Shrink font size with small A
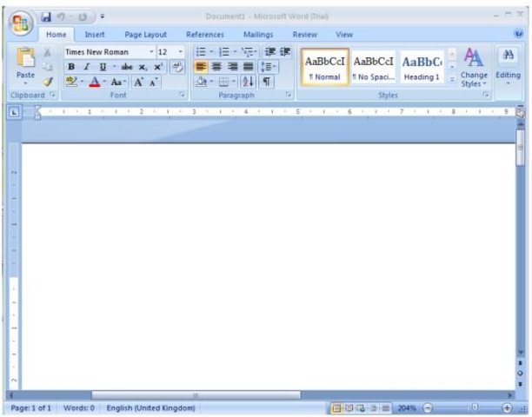The width and height of the screenshot is (532, 417). (x=154, y=82)
